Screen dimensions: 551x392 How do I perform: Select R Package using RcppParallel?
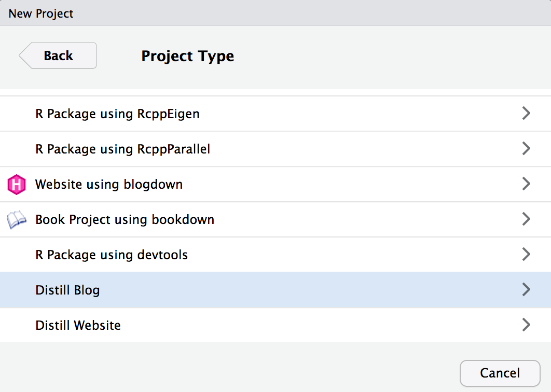(122, 149)
